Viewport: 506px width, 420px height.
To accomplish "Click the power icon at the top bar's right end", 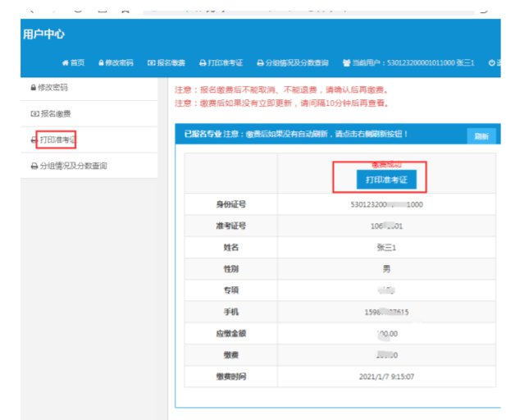I will [x=491, y=63].
